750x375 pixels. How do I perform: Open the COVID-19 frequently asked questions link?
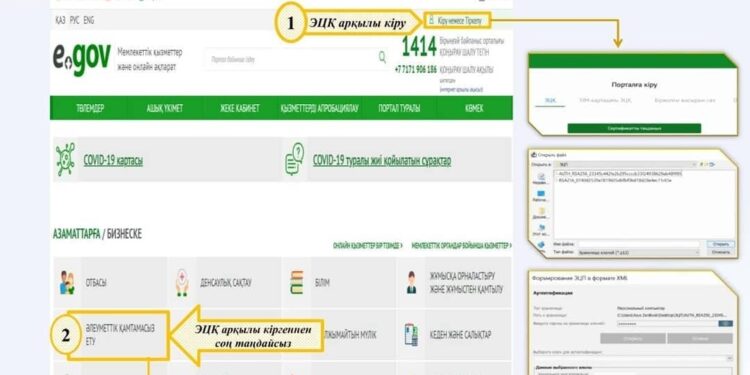(x=382, y=160)
